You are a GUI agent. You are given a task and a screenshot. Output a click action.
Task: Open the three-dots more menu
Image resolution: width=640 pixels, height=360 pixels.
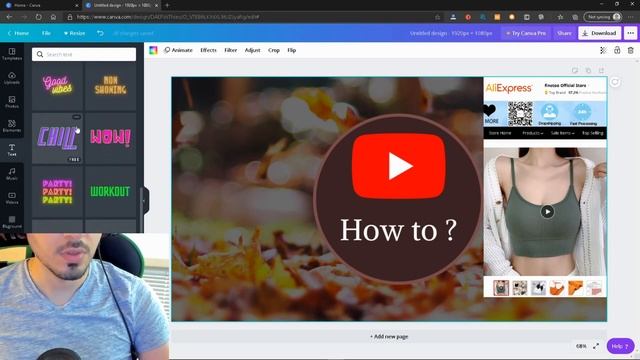(631, 33)
